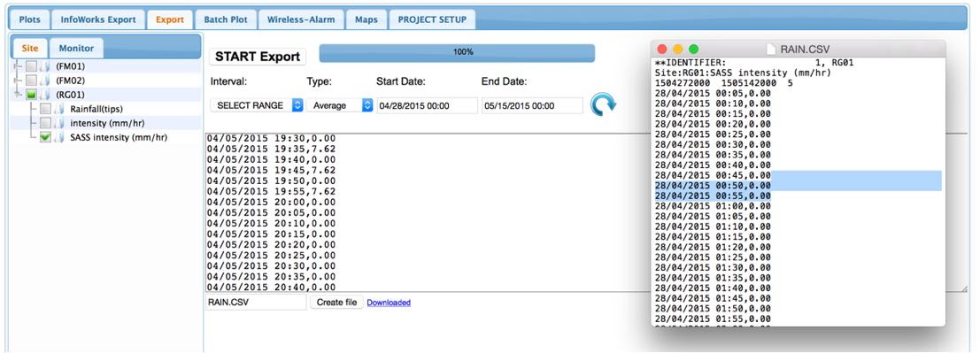The image size is (980, 353).
Task: Click the RAIN.CSV filename field
Action: (x=256, y=303)
